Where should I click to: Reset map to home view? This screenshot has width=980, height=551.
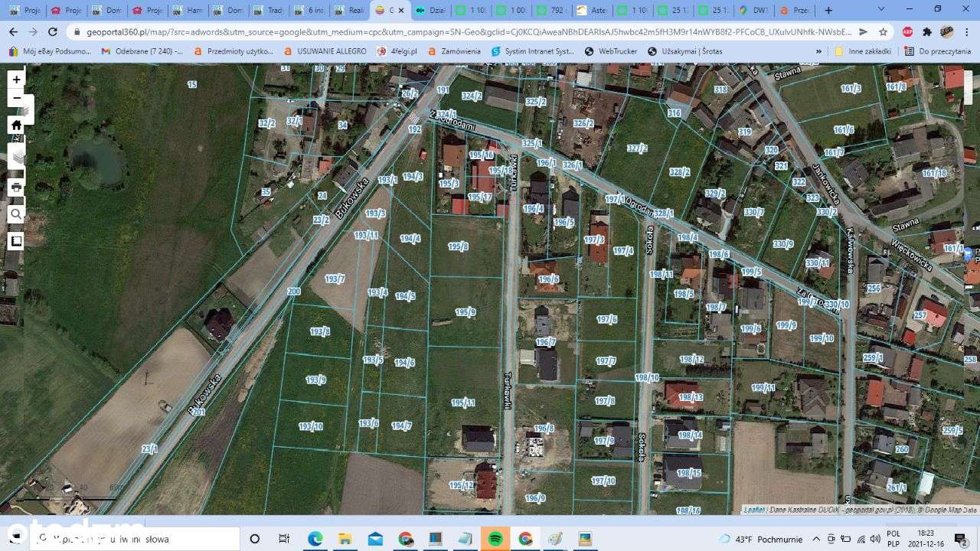point(16,126)
